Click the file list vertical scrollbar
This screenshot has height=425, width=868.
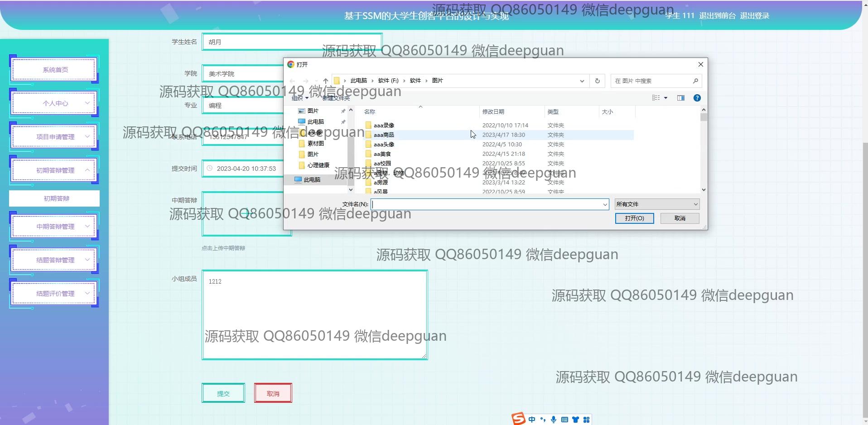[703, 150]
